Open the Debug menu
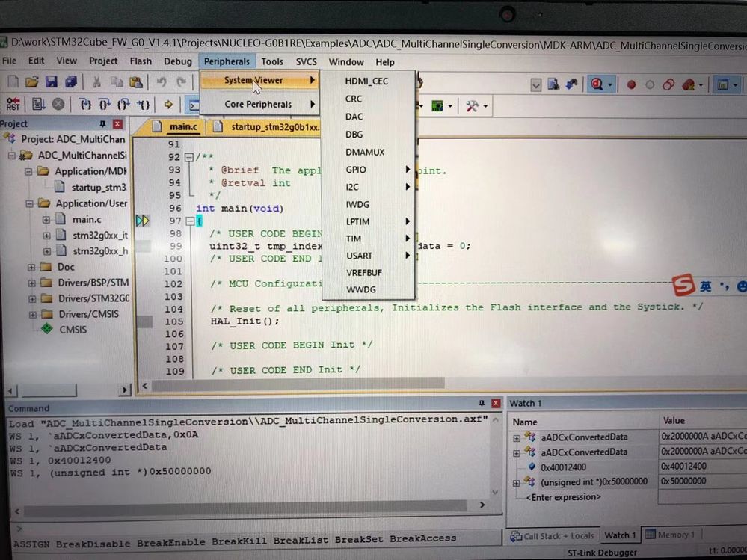The height and width of the screenshot is (560, 747). 178,61
